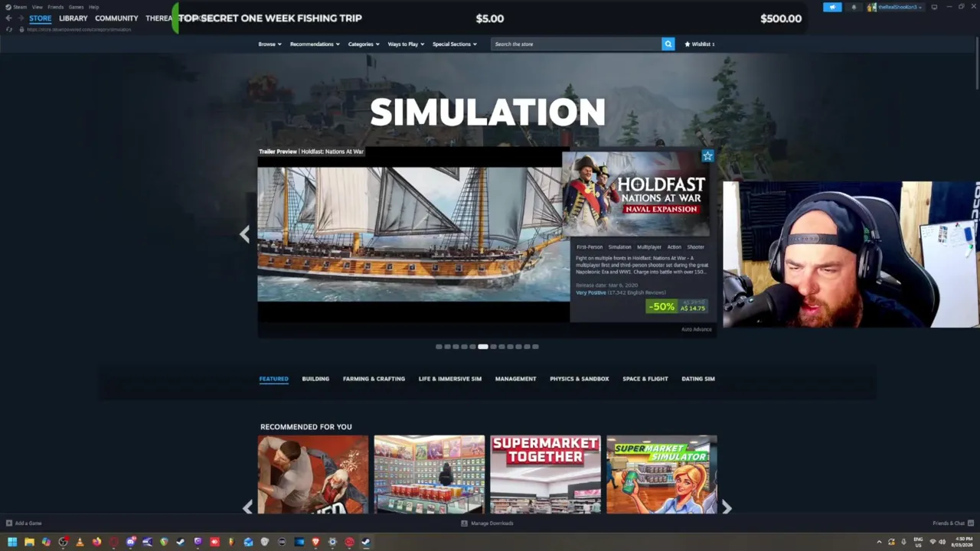Screen dimensions: 980x551
Task: Click in the Search the store field
Action: 576,44
